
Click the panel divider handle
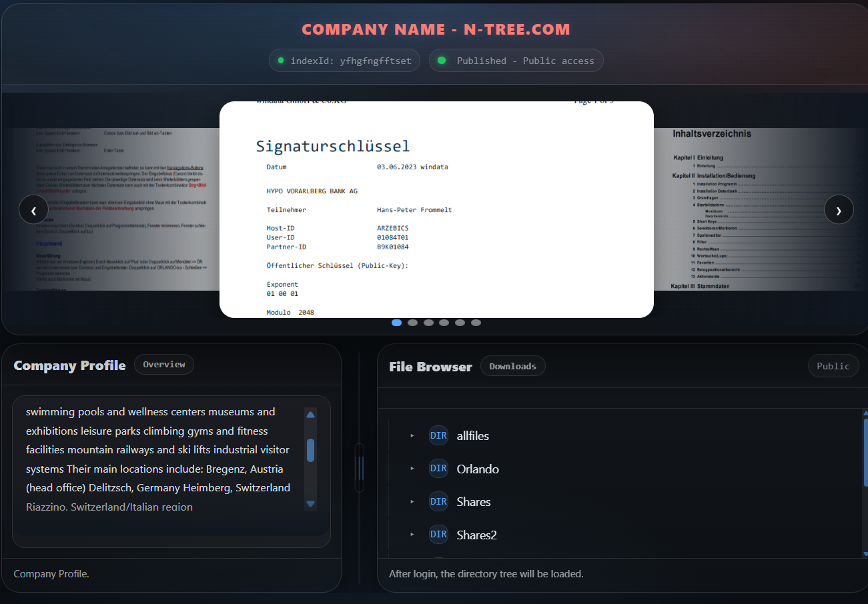(360, 467)
